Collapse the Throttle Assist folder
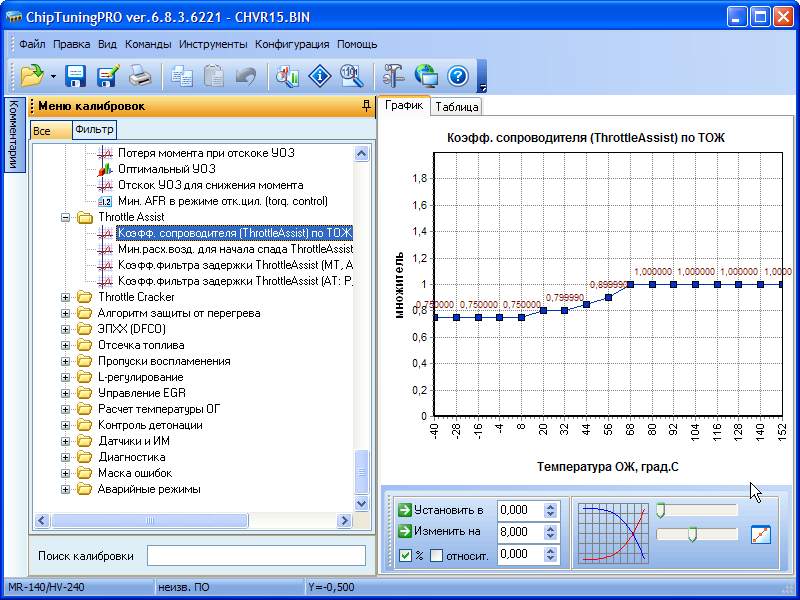 [x=66, y=217]
